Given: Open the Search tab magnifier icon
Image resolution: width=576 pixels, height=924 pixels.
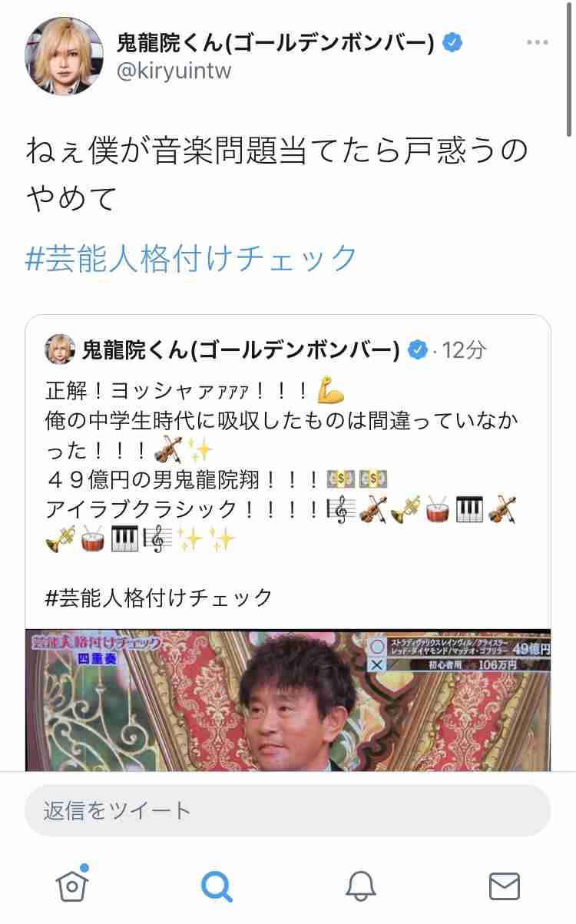Looking at the screenshot, I should tap(217, 886).
